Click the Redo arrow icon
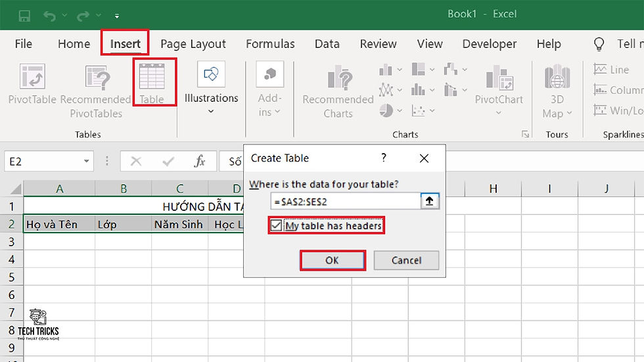The image size is (644, 362). (83, 16)
